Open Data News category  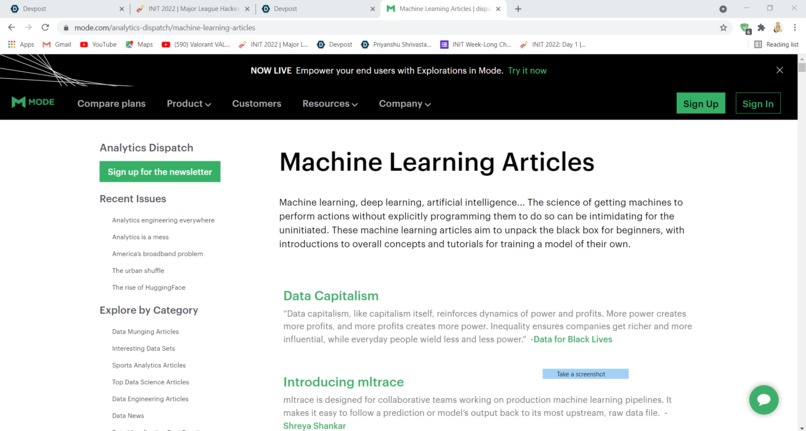point(128,416)
